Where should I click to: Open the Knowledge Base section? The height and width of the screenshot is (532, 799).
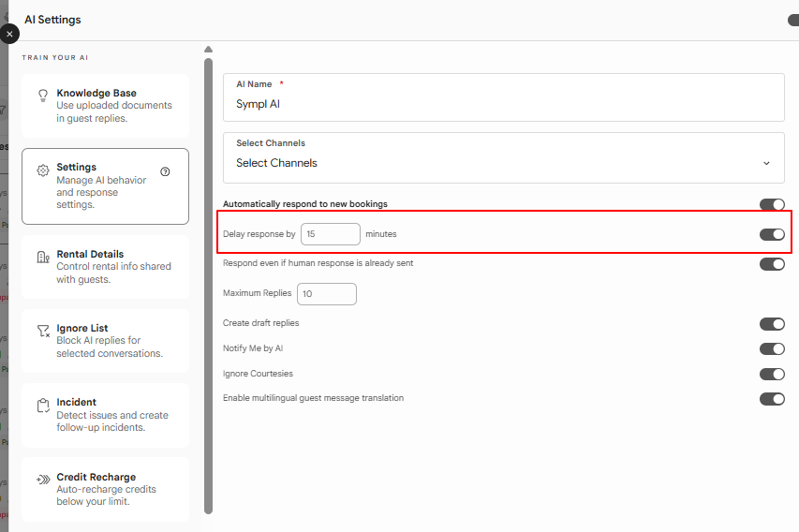[106, 106]
